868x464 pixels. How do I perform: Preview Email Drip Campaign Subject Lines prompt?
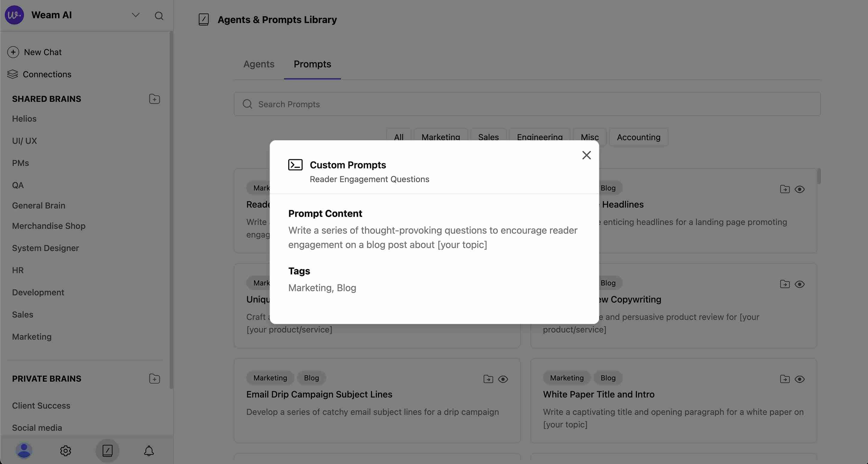click(x=503, y=379)
